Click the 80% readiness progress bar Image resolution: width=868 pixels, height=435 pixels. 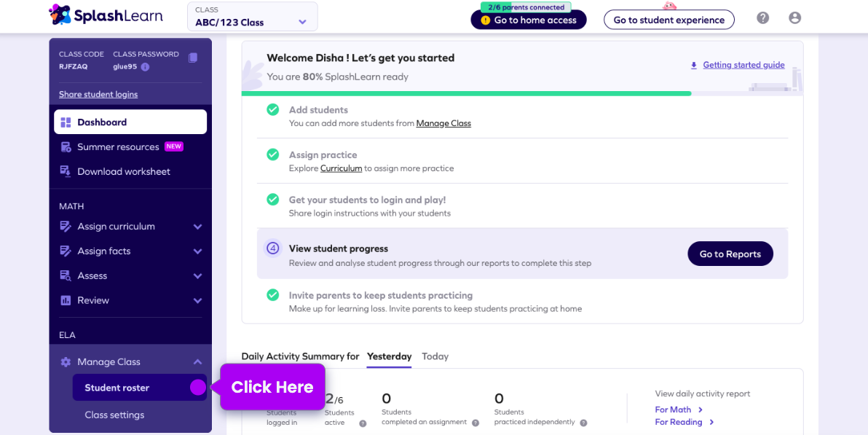(x=466, y=93)
